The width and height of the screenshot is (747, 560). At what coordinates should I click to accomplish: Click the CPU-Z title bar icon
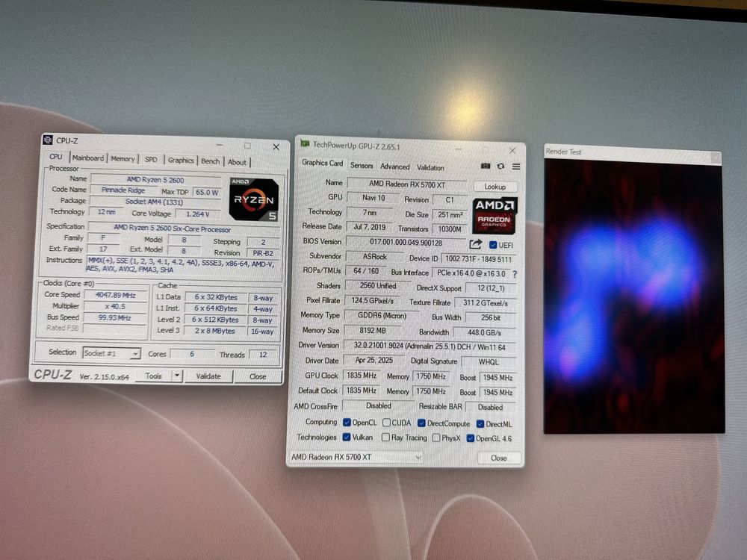coord(47,140)
